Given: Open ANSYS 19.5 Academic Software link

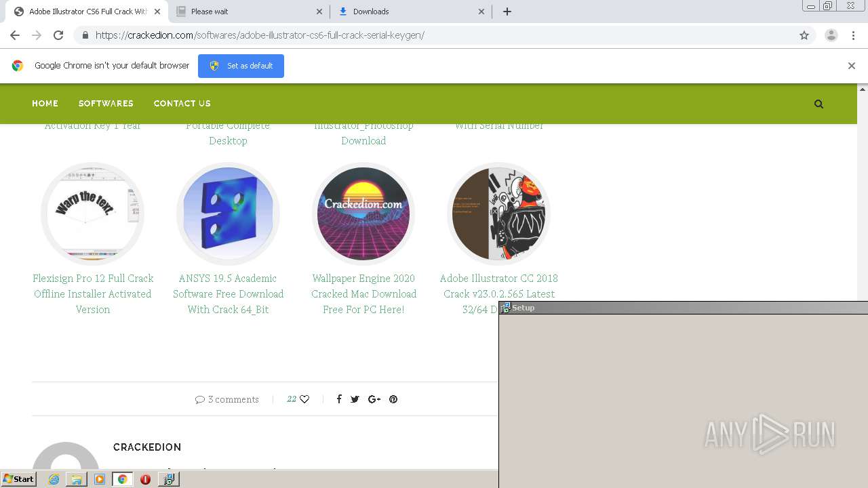Looking at the screenshot, I should coord(228,293).
